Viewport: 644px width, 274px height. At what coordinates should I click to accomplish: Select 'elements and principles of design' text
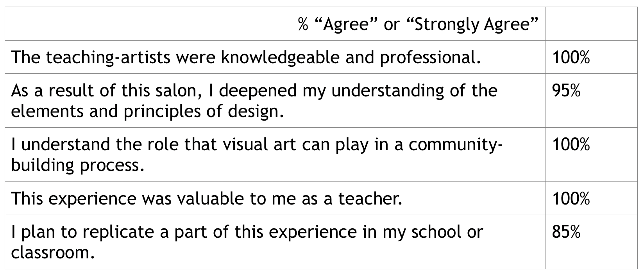coord(147,112)
